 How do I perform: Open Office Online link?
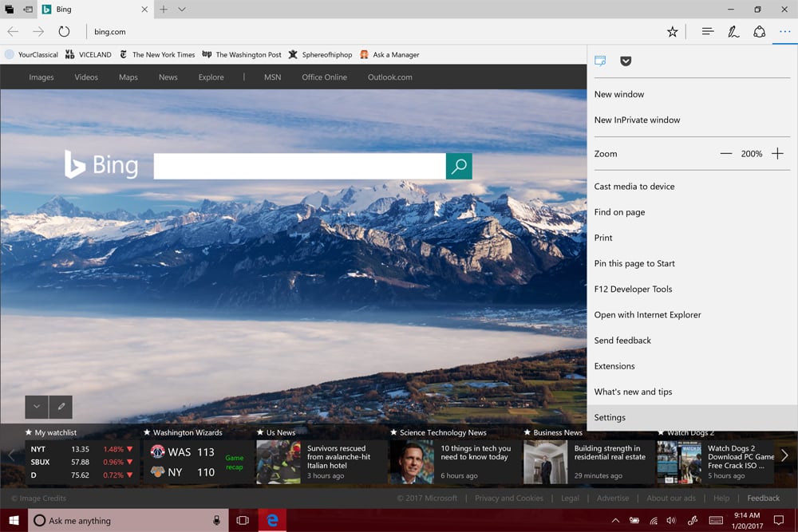coord(324,77)
